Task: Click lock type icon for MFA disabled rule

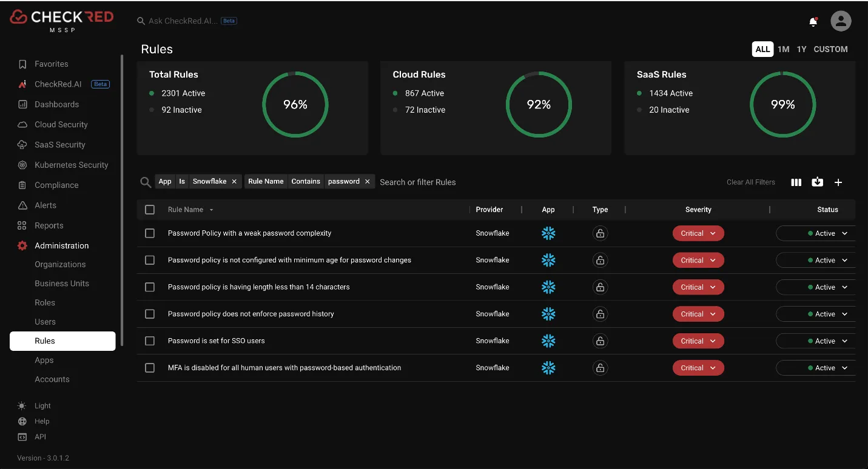Action: coord(600,368)
